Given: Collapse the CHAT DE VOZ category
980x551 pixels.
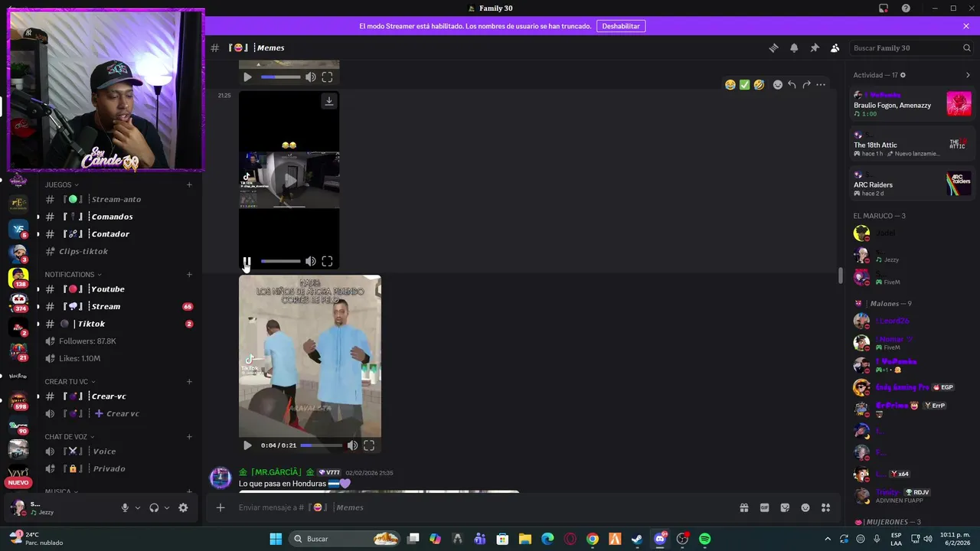Looking at the screenshot, I should tap(70, 437).
